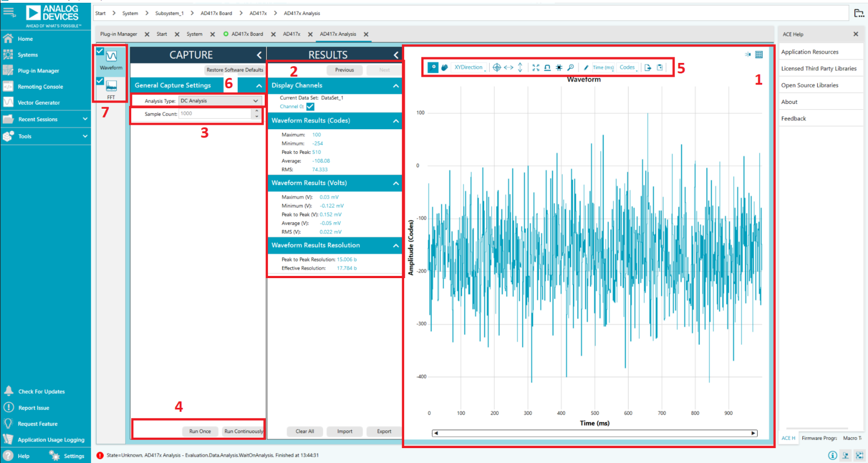Switch to the System tab

tap(194, 34)
